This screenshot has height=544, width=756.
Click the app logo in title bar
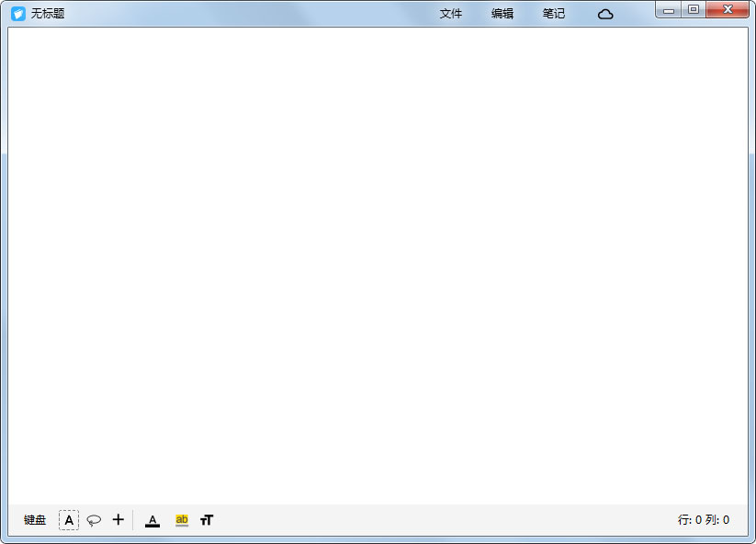17,14
